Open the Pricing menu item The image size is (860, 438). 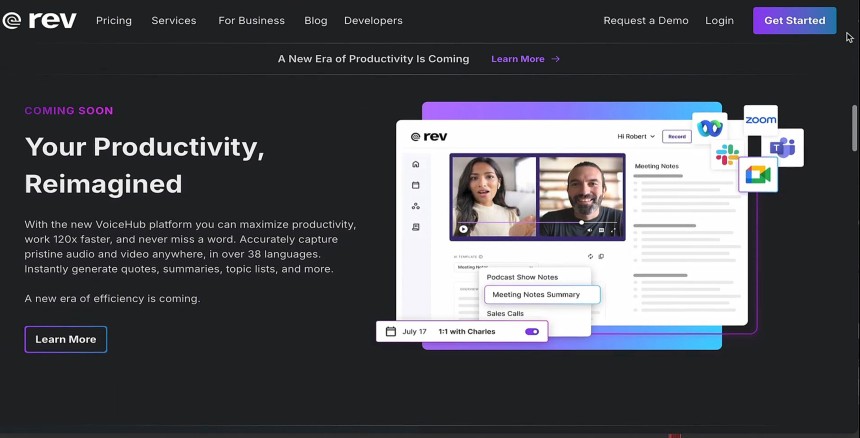tap(114, 21)
